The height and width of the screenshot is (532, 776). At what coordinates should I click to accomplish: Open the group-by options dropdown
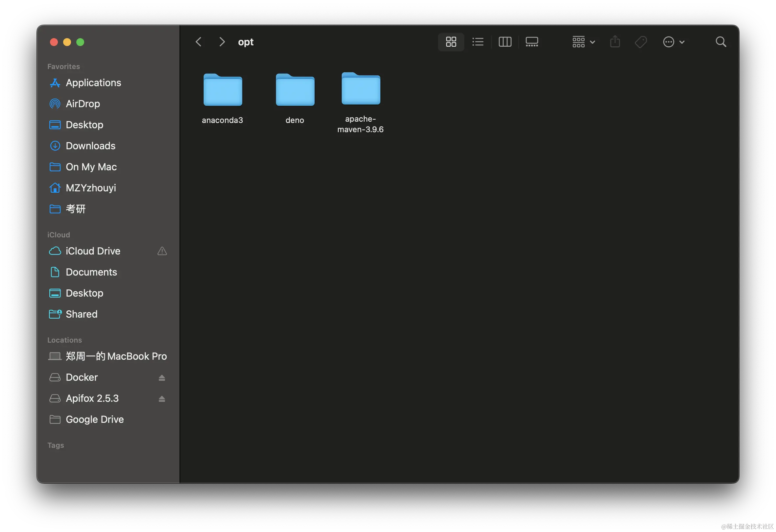tap(583, 42)
